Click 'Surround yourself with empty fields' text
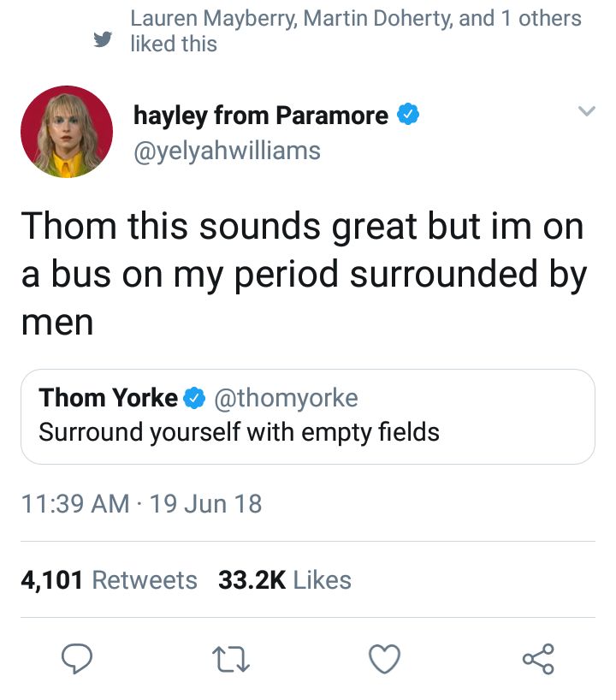 click(x=240, y=432)
